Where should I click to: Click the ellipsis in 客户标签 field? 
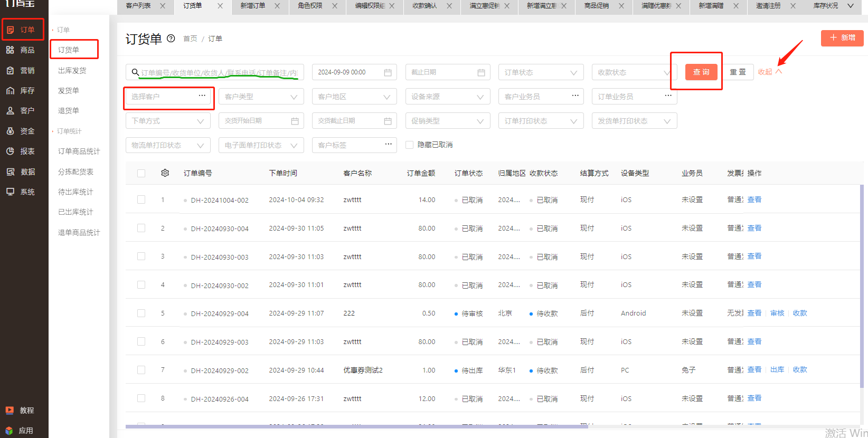[388, 144]
